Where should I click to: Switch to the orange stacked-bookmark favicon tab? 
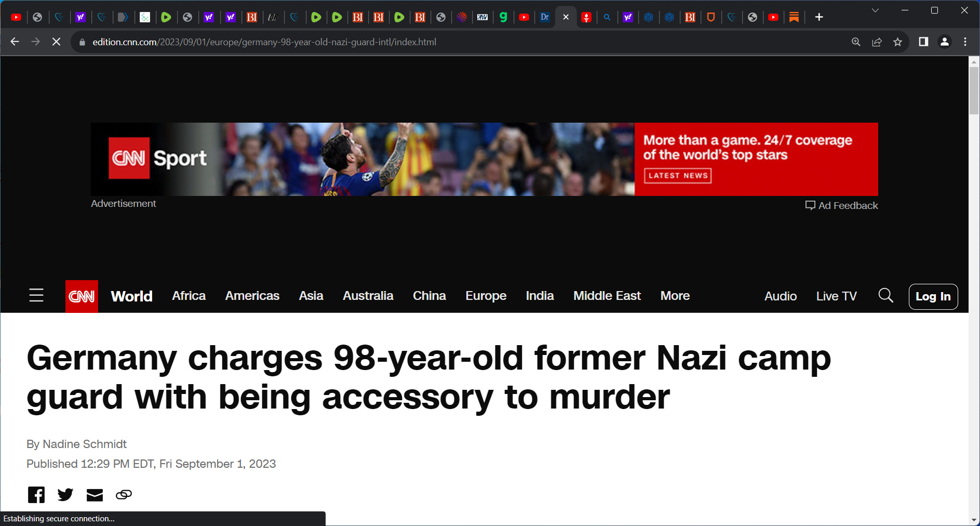794,17
